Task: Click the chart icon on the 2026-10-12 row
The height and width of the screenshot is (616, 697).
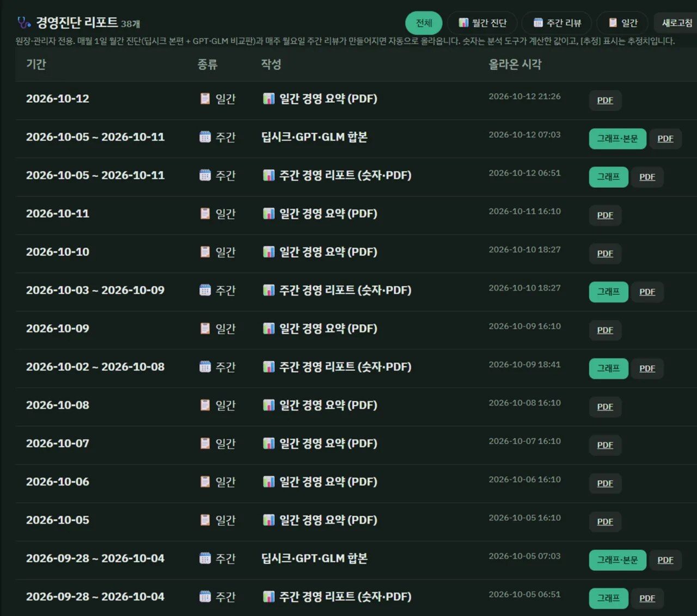Action: pos(268,98)
